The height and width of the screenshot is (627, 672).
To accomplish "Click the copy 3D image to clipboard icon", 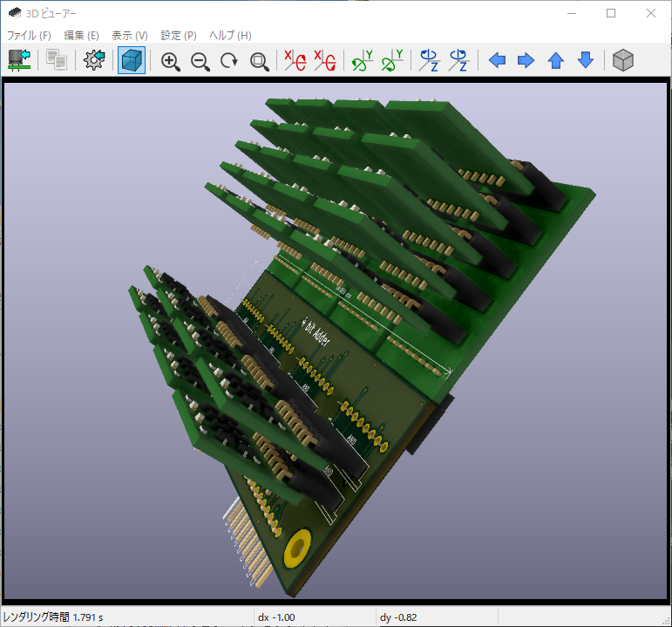I will click(x=57, y=60).
